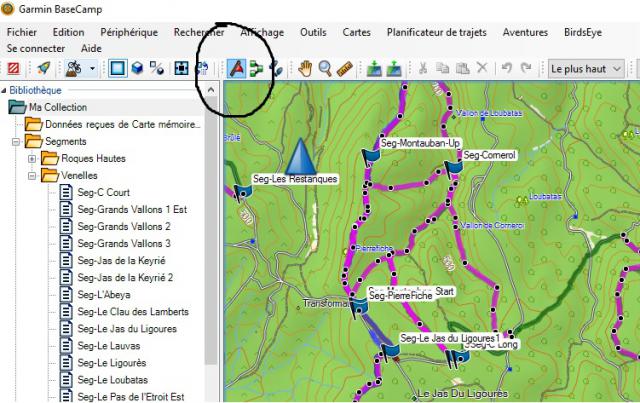Switch to the 2D map view

118,68
